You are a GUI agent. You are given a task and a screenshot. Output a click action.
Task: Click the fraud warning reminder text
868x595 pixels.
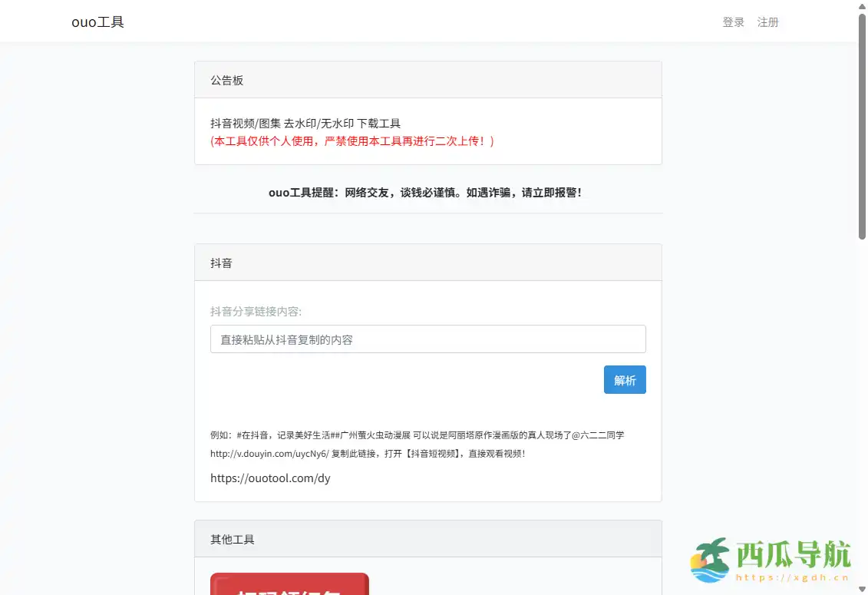click(x=427, y=193)
